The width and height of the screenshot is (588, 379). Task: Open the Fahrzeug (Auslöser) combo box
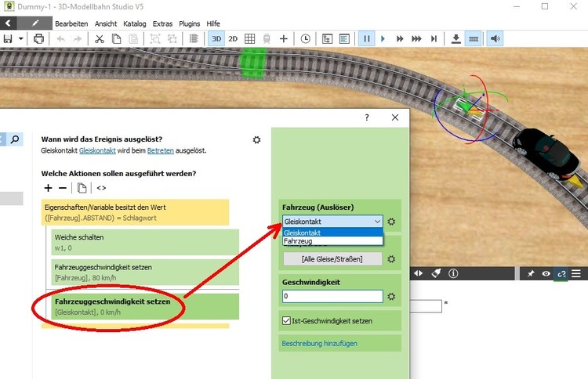332,222
